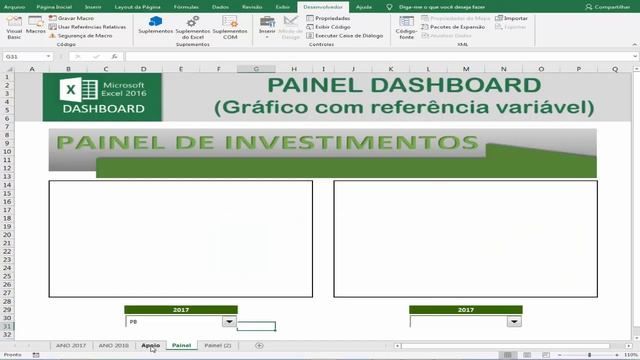Click the right empty chart frame

point(465,239)
